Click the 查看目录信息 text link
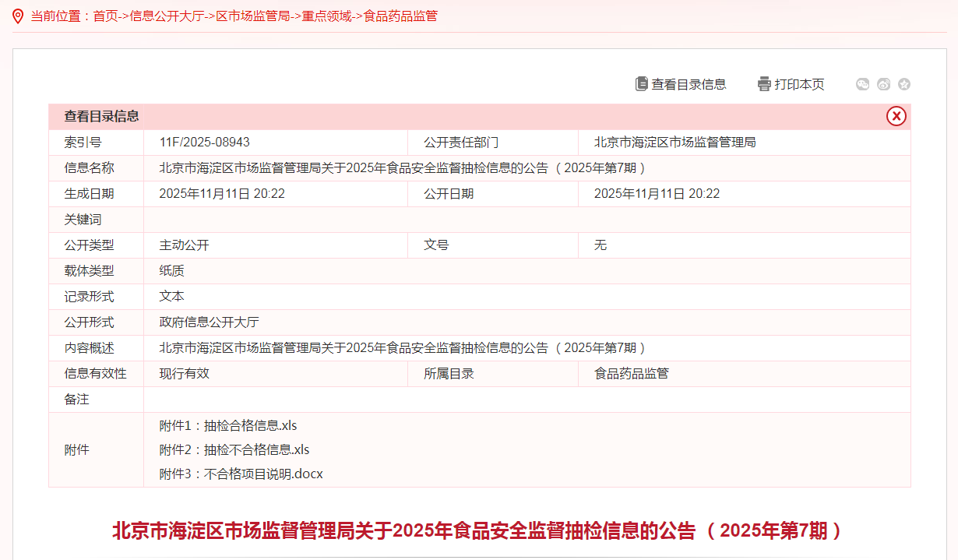Screen dimensions: 958x560 (689, 84)
